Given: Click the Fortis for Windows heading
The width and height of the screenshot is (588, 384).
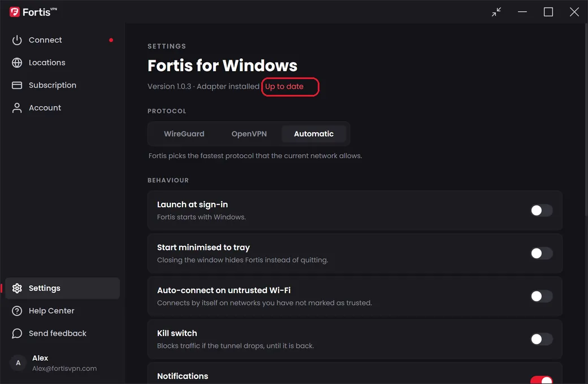Looking at the screenshot, I should pos(222,66).
